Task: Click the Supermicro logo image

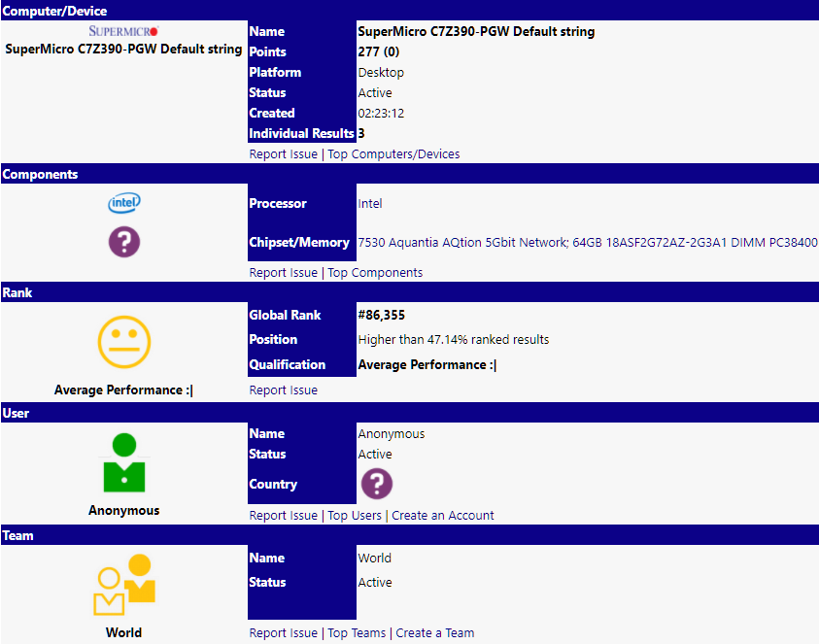Action: pyautogui.click(x=123, y=31)
